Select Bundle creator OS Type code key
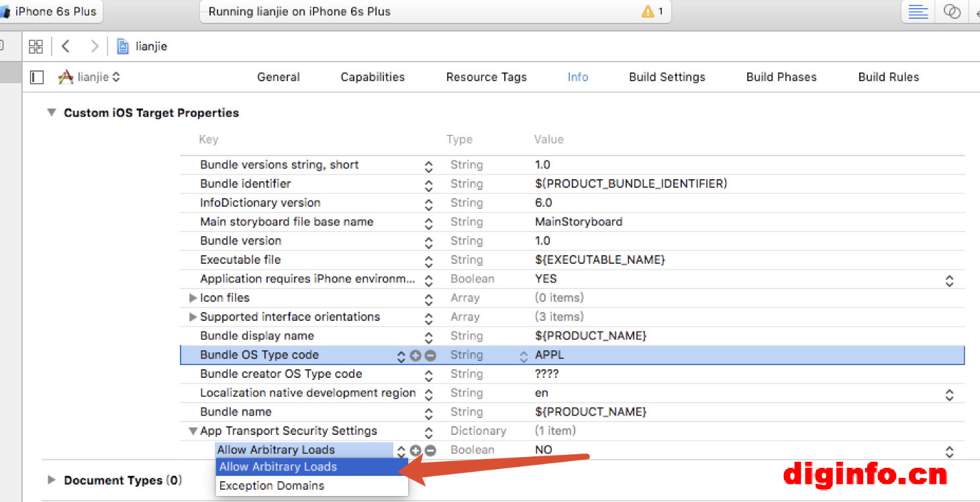This screenshot has height=502, width=980. [x=281, y=374]
